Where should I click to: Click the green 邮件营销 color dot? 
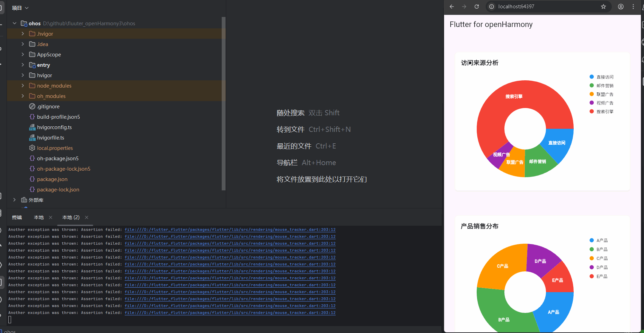pos(591,85)
